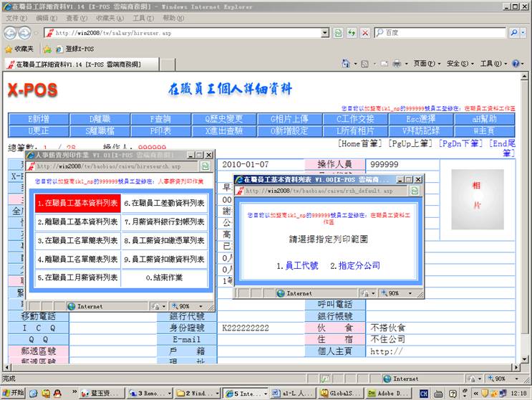Open the 工具 (Tools) menu in menu bar
This screenshot has width=532, height=400.
point(142,18)
